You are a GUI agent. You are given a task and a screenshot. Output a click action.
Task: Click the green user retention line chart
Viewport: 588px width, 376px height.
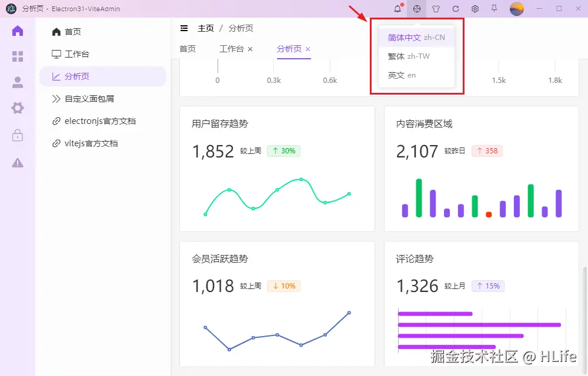click(x=277, y=197)
